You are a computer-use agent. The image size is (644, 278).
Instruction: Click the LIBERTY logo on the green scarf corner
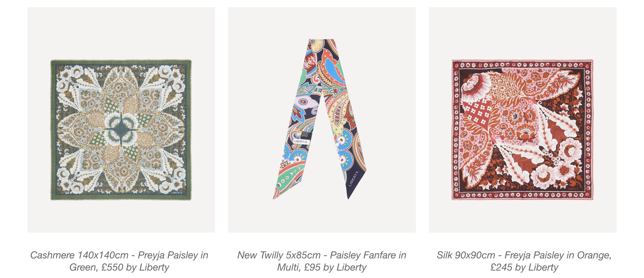tap(177, 193)
